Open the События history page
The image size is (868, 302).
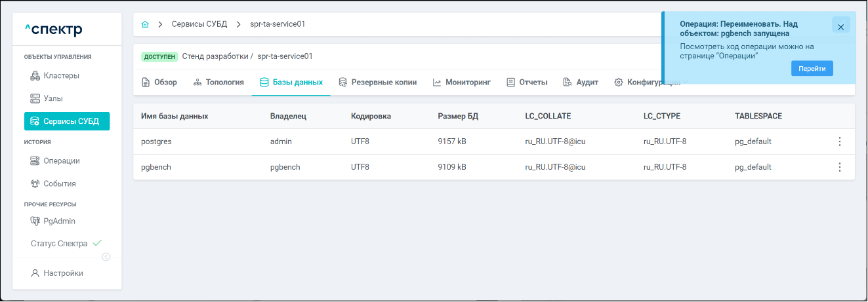pos(59,183)
